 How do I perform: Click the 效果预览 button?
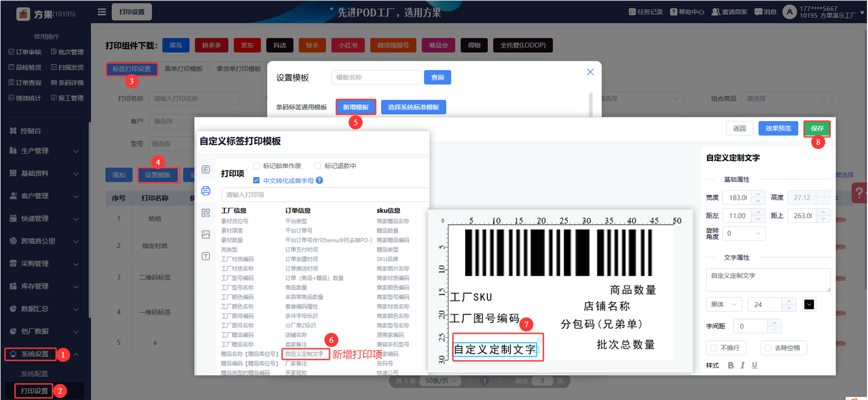778,128
